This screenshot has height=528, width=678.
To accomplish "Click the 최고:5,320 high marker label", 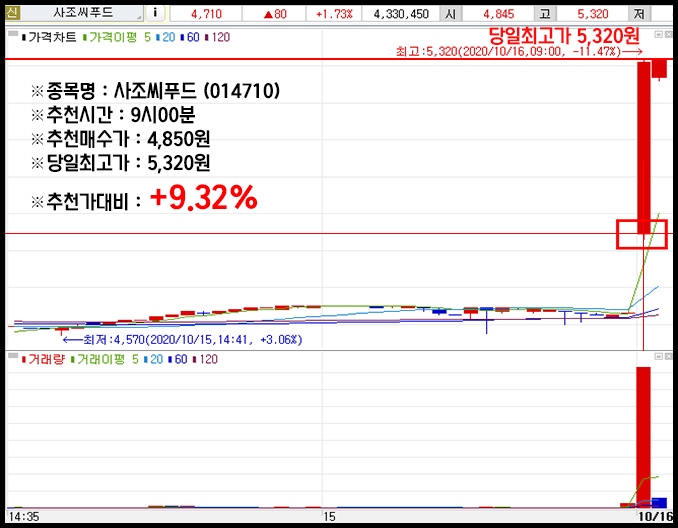I will 519,51.
